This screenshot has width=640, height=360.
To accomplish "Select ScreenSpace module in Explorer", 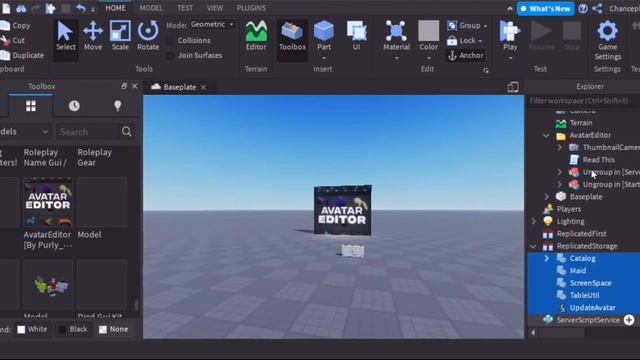I will pos(590,283).
